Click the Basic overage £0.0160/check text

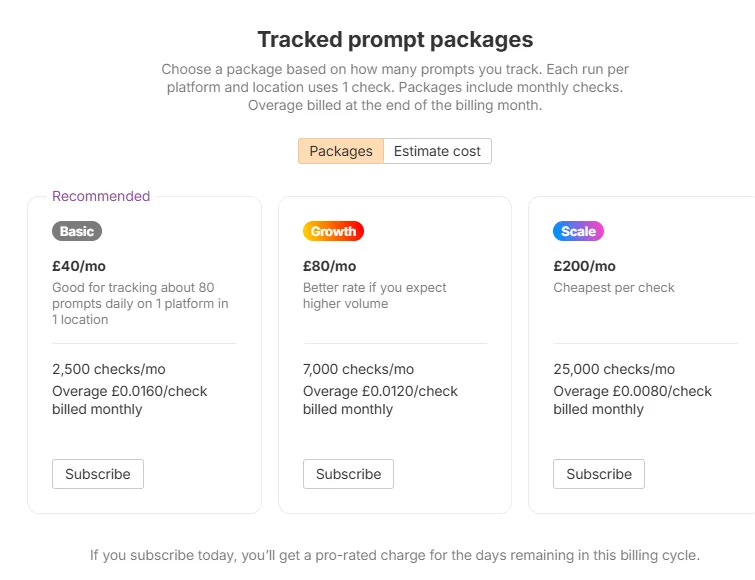coord(130,391)
